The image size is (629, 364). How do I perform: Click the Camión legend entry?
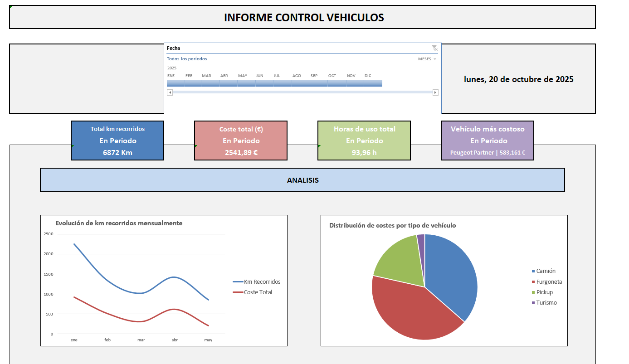[546, 271]
